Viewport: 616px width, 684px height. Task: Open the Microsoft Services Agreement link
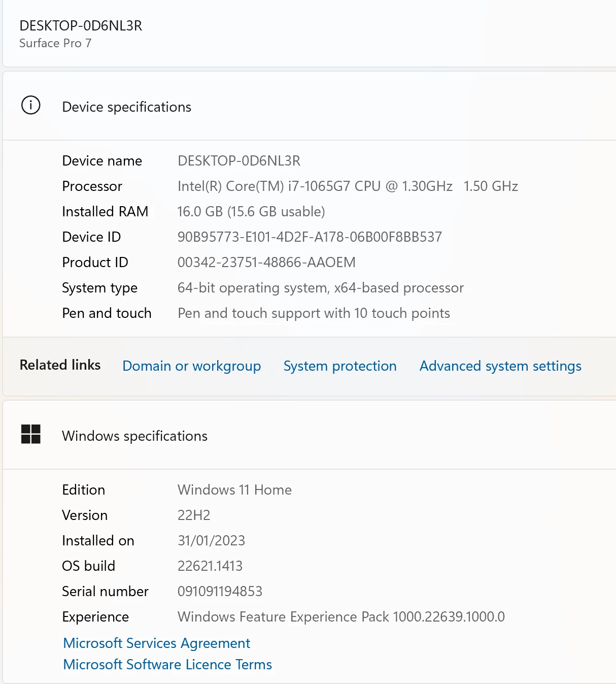pos(157,643)
